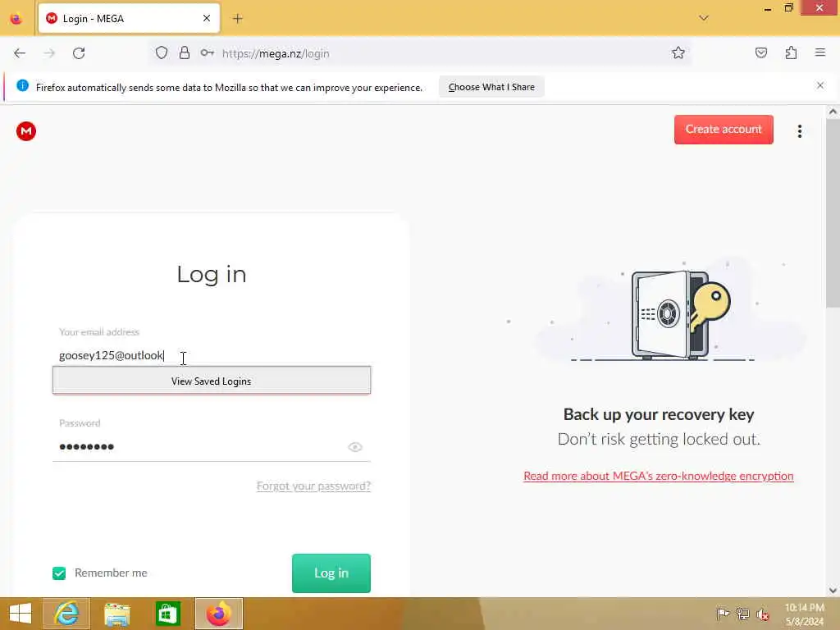Dismiss the Firefox data notification bar
This screenshot has height=630, width=840.
coord(819,85)
